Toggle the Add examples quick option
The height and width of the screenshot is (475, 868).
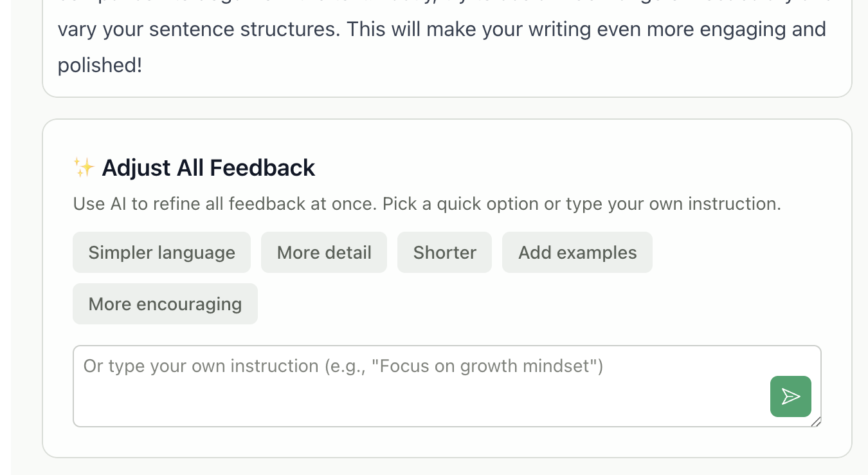pos(577,252)
